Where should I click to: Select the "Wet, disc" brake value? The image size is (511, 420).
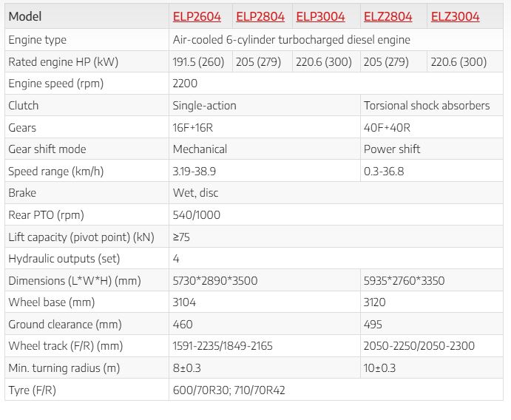pos(196,193)
